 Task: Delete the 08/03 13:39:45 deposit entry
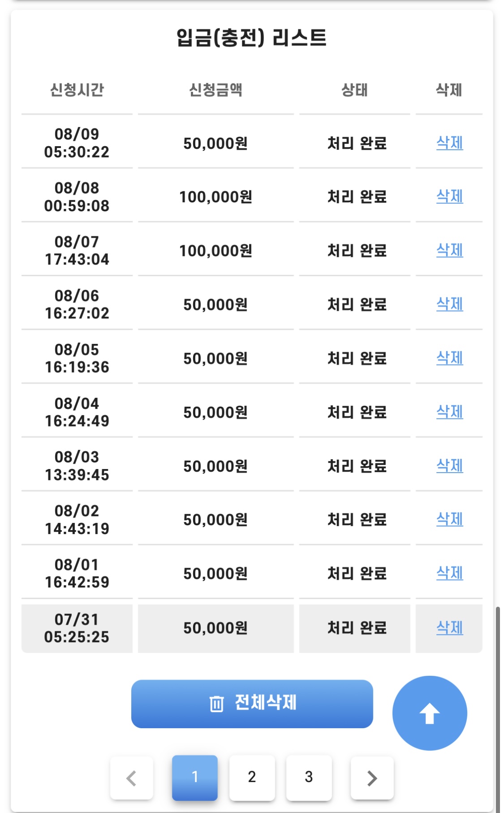pyautogui.click(x=449, y=466)
